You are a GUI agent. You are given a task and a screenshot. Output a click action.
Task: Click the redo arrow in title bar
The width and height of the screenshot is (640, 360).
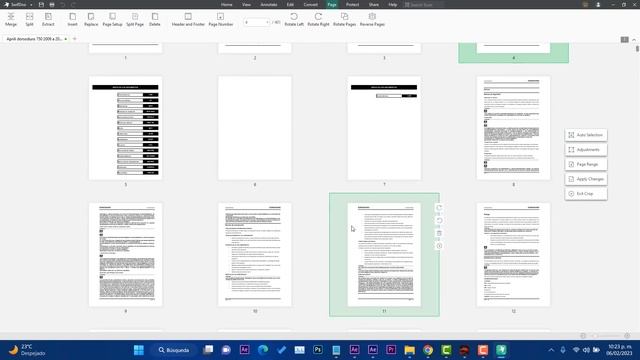73,4
